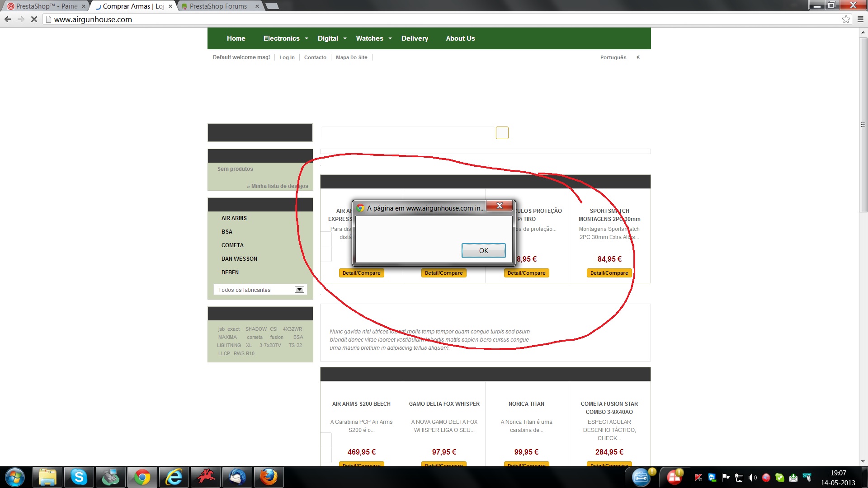Open the Chrome menu icon
The image size is (868, 488).
(860, 19)
